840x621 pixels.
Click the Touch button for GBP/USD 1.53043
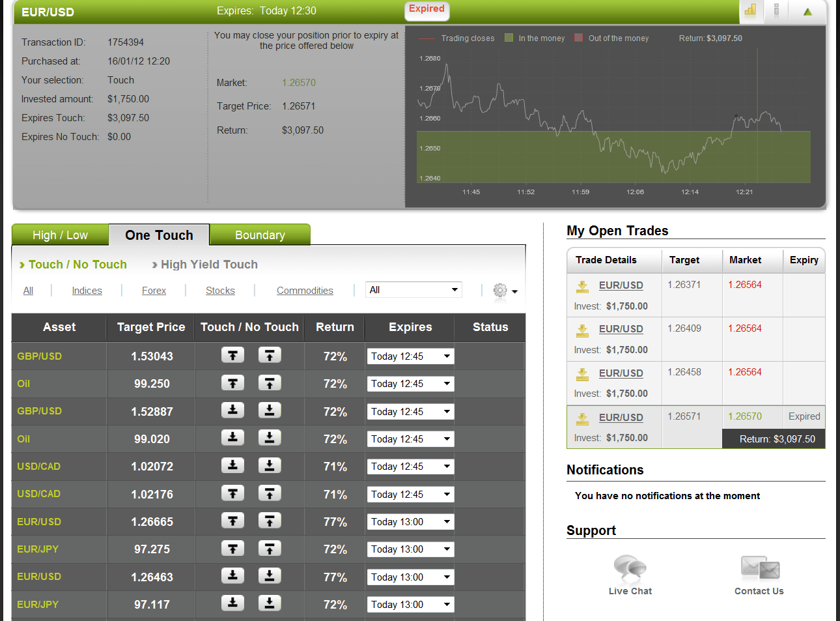(x=232, y=356)
